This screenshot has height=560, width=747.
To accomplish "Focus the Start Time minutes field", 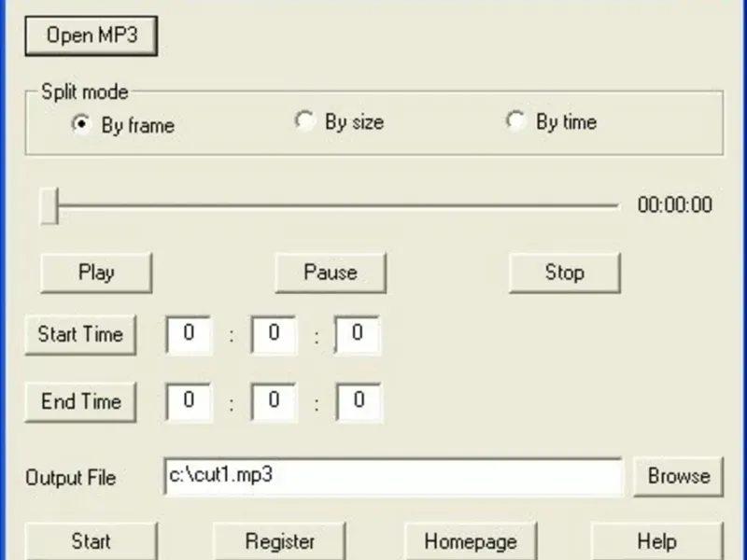I will (274, 335).
